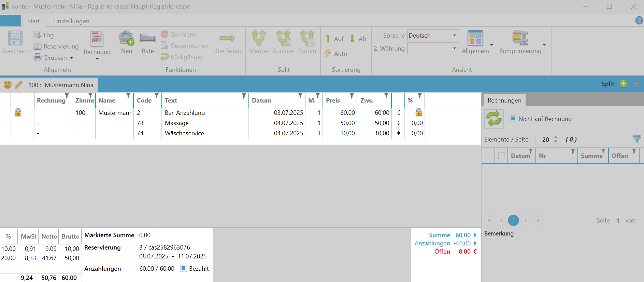Click the Rate bed icon
Image resolution: width=644 pixels, height=282 pixels.
pos(147,38)
